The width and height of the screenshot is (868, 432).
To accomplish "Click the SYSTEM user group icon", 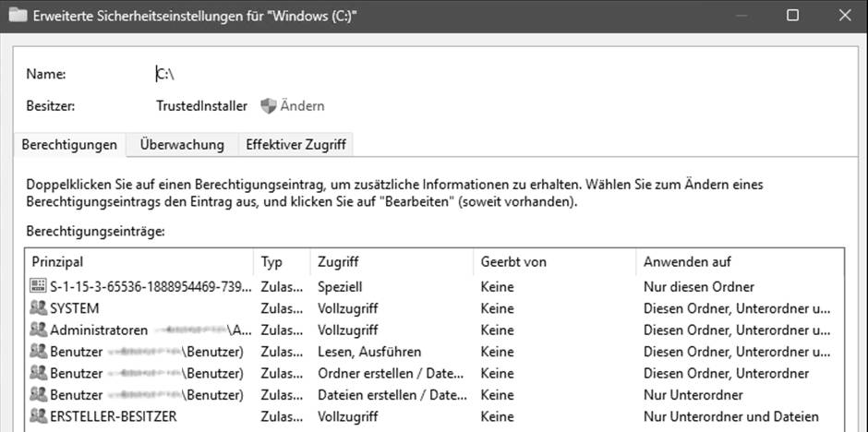I will pos(38,308).
